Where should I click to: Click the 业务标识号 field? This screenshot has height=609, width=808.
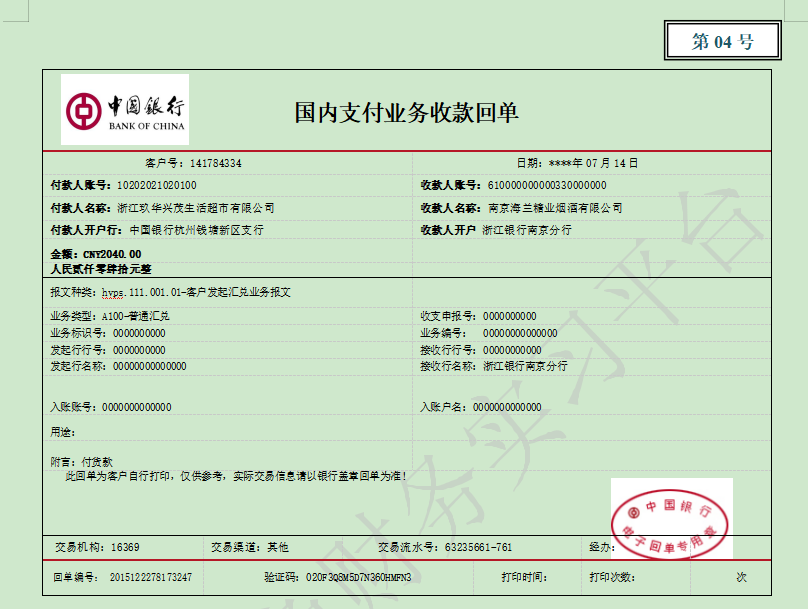pyautogui.click(x=108, y=333)
